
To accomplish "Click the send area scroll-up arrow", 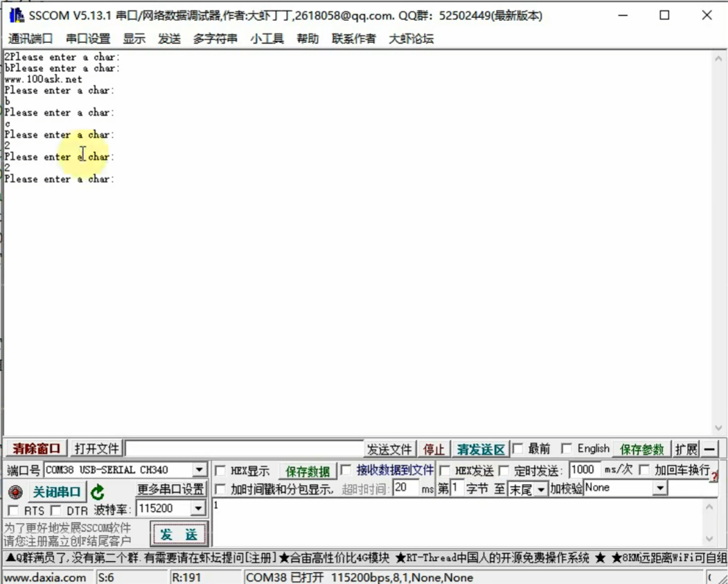I will pyautogui.click(x=709, y=507).
